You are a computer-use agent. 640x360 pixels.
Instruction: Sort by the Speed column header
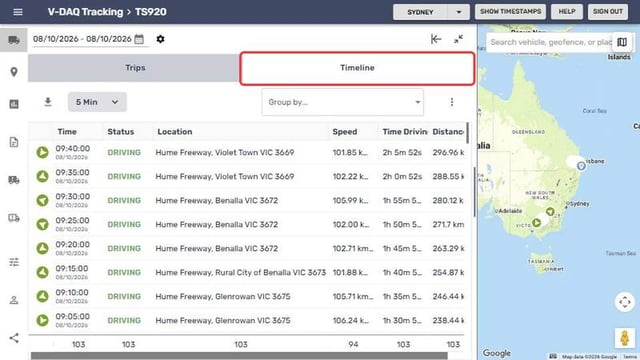point(345,132)
